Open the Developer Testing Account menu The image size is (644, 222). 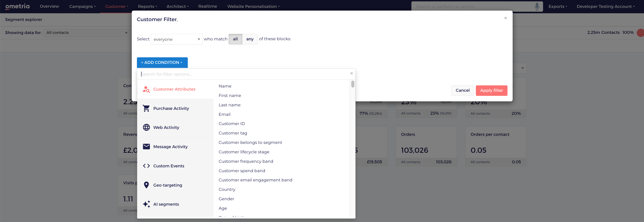tap(605, 7)
